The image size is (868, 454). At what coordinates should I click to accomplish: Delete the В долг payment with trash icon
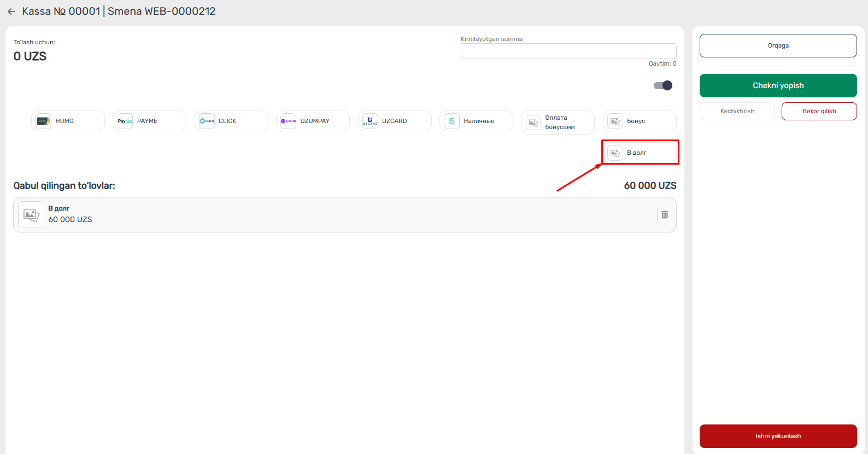(x=665, y=215)
